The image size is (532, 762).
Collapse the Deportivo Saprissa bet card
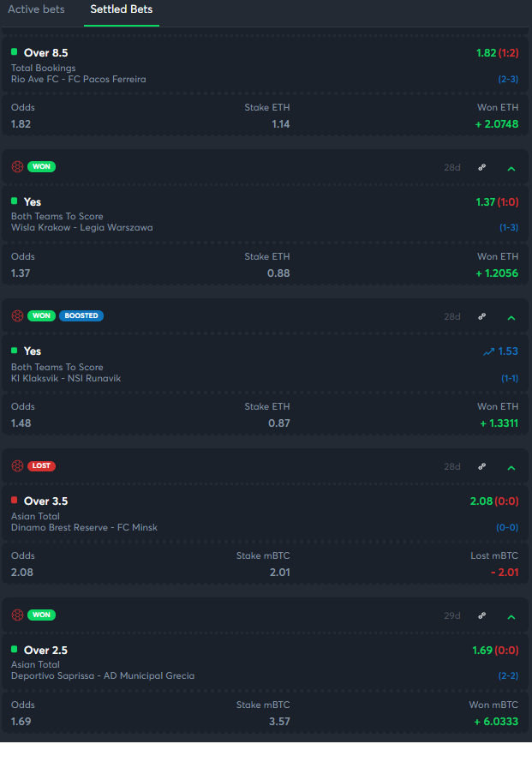pos(511,617)
